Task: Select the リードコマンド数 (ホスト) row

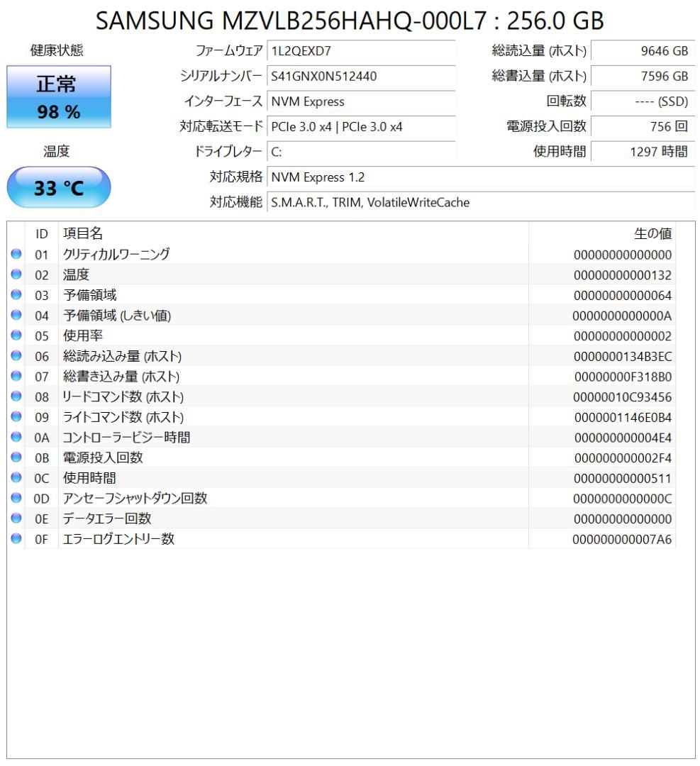Action: click(x=284, y=397)
